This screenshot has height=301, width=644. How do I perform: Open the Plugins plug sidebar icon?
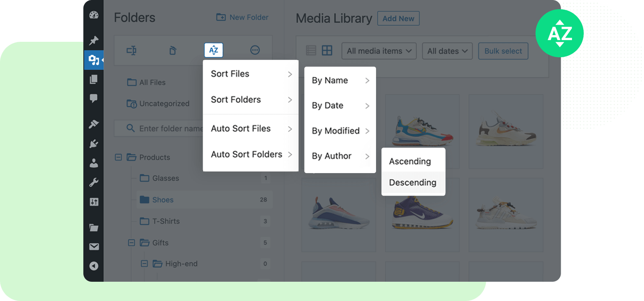pos(94,144)
